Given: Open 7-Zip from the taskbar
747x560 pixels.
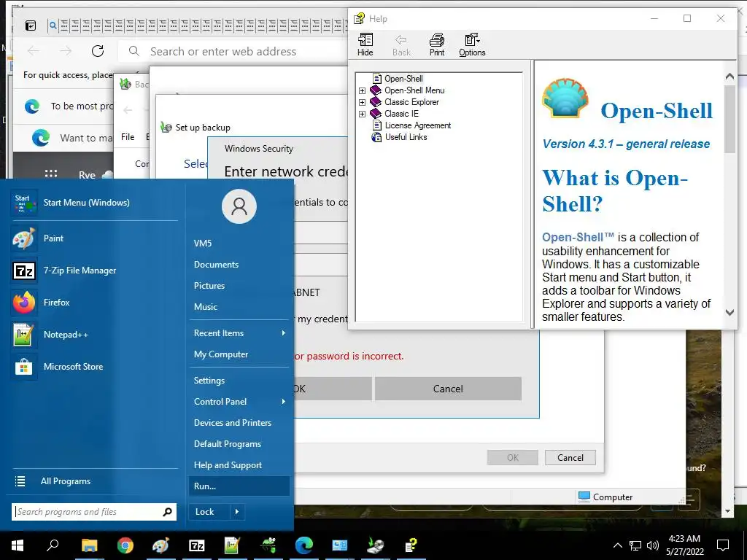Looking at the screenshot, I should tap(196, 545).
